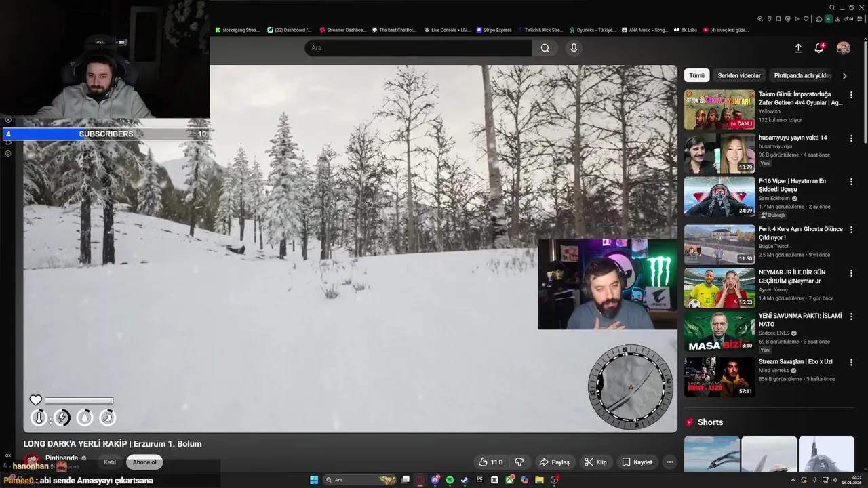The height and width of the screenshot is (488, 868).
Task: Open File Explorer from the taskbar
Action: (539, 480)
